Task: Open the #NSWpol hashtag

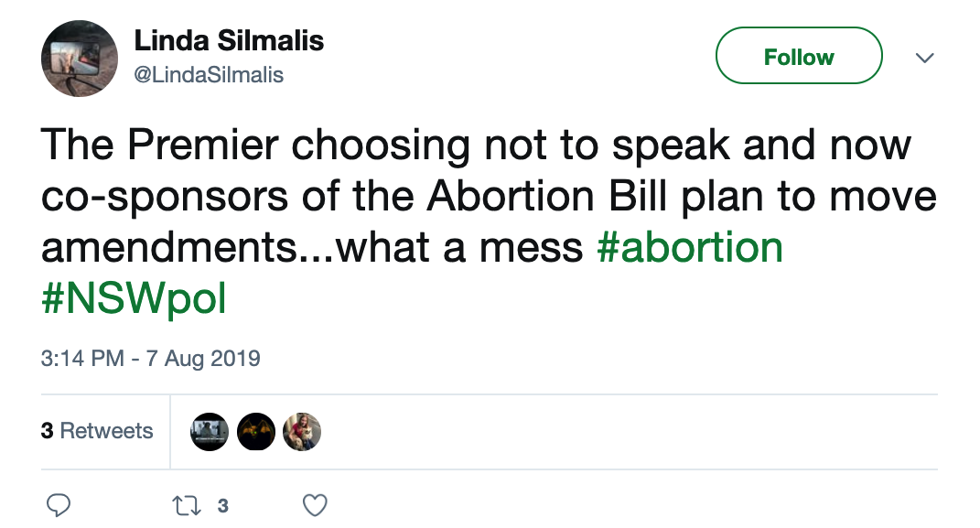Action: (134, 298)
